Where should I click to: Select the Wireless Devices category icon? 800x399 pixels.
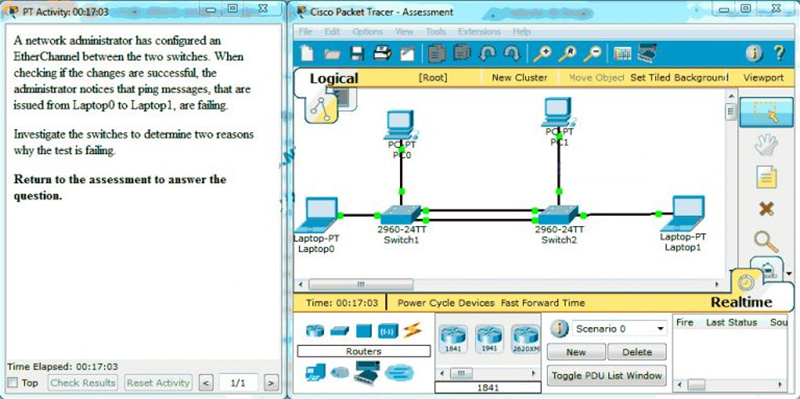point(388,332)
